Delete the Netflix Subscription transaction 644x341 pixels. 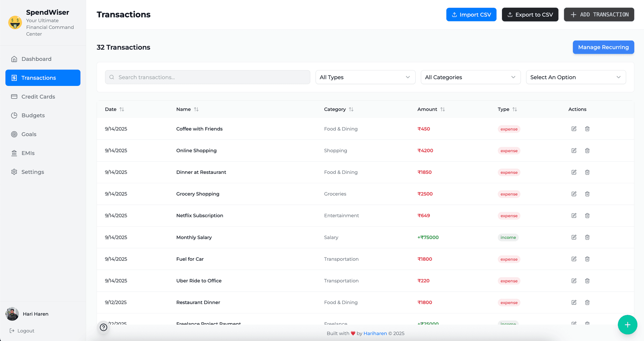[x=587, y=215]
